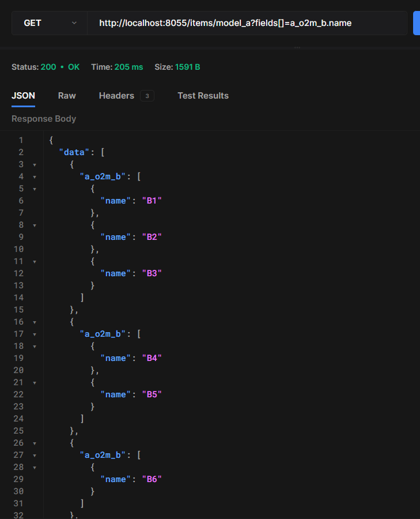Select the JSON tab
The width and height of the screenshot is (420, 519).
(x=23, y=96)
